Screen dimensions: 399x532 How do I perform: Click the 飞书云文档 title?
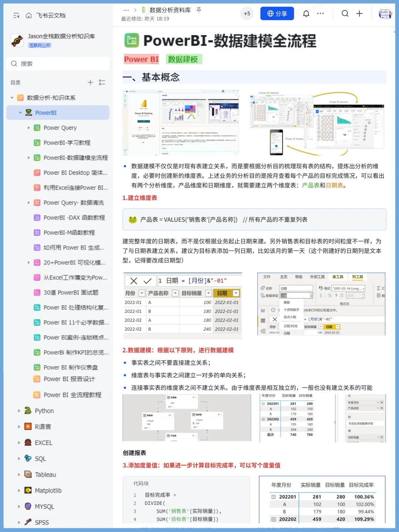coord(51,16)
